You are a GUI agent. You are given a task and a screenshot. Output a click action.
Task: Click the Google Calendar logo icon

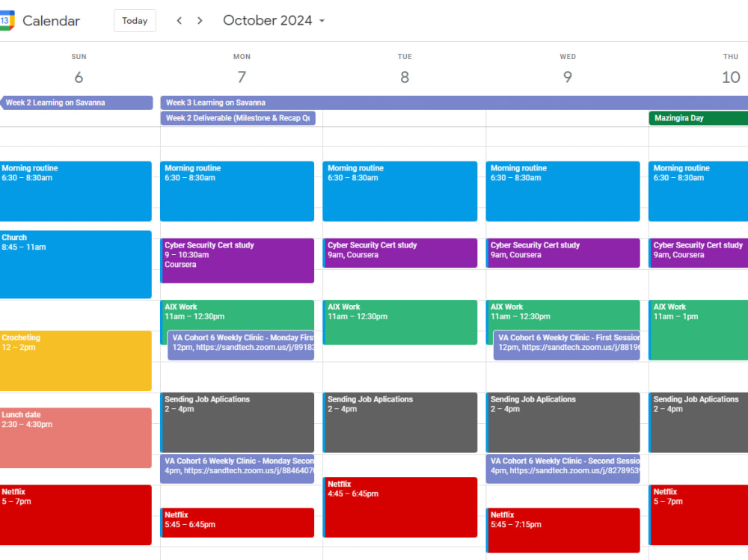(7, 20)
